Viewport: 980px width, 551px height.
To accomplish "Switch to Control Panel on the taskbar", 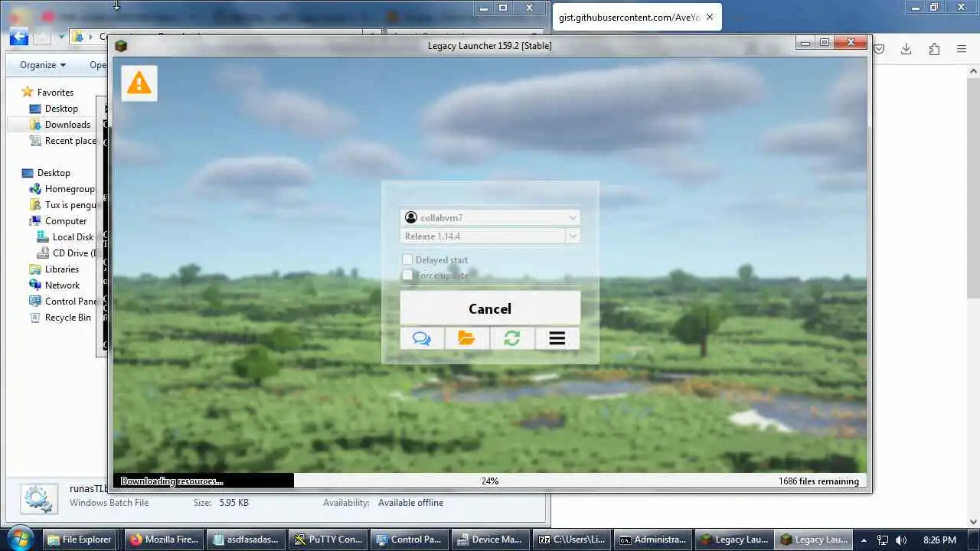I will point(409,540).
